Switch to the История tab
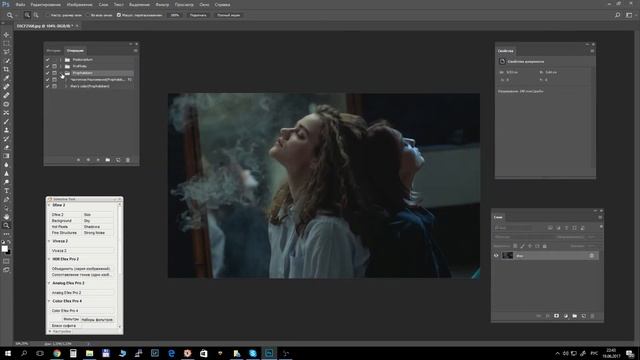The image size is (640, 360). [x=53, y=51]
